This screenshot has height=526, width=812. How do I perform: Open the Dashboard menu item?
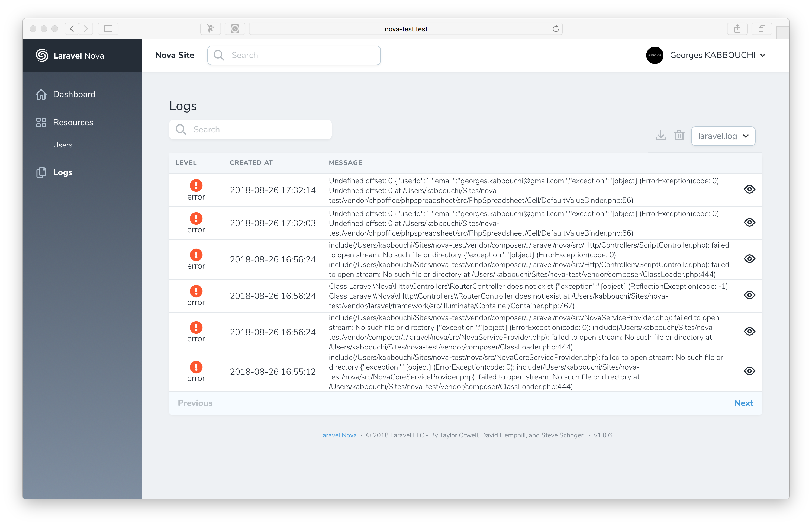(x=74, y=94)
